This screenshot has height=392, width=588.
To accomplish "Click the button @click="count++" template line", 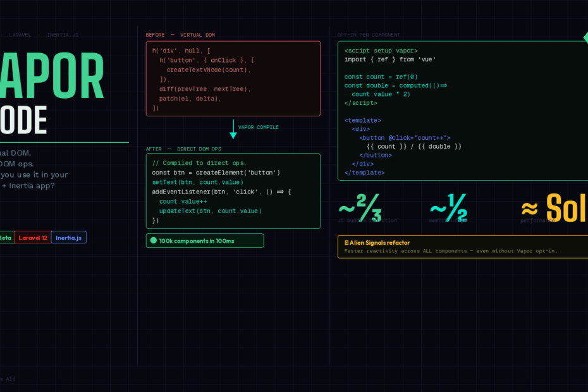I will coord(405,137).
